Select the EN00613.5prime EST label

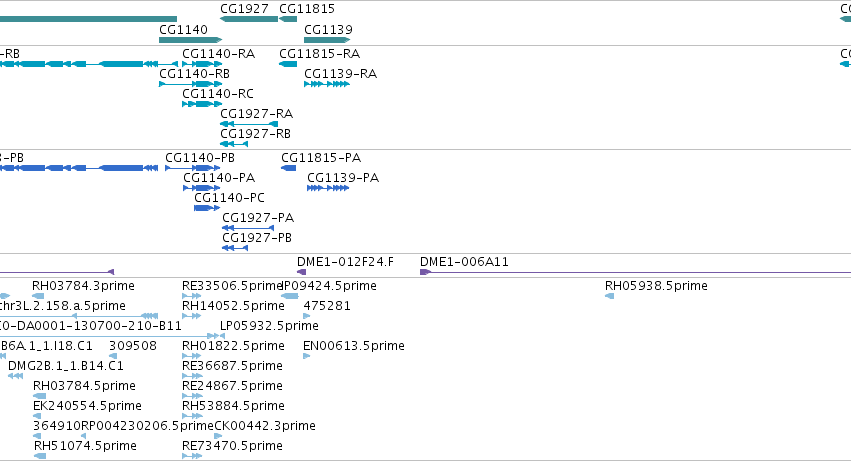pyautogui.click(x=354, y=346)
